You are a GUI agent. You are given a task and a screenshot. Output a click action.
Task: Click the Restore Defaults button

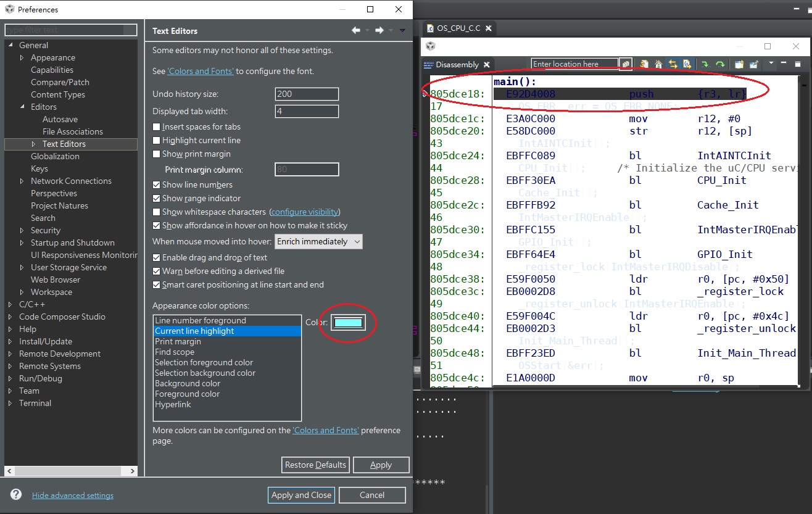point(316,465)
